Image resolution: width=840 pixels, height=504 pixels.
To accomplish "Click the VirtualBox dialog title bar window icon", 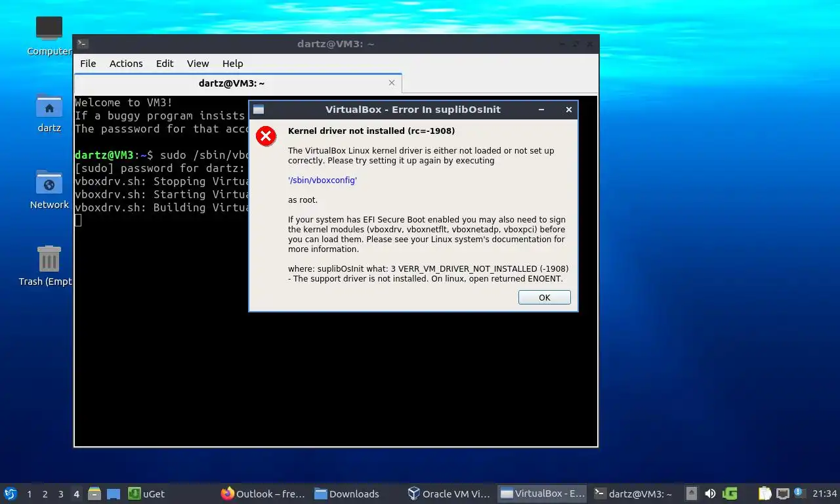I will click(x=259, y=110).
